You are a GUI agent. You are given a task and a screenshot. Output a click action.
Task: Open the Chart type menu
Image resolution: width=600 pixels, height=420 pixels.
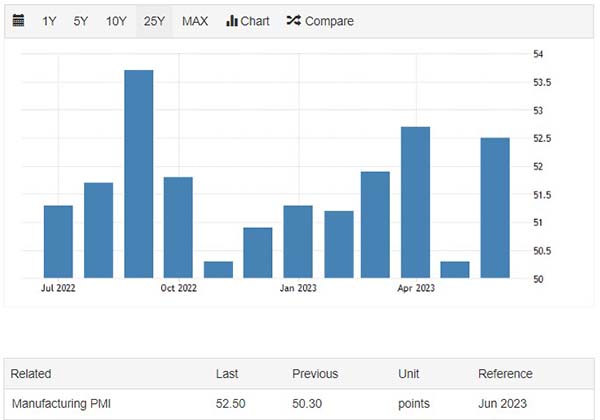(x=248, y=21)
